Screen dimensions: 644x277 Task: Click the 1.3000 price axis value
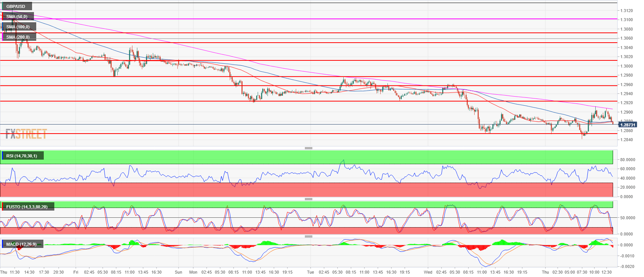pyautogui.click(x=627, y=66)
